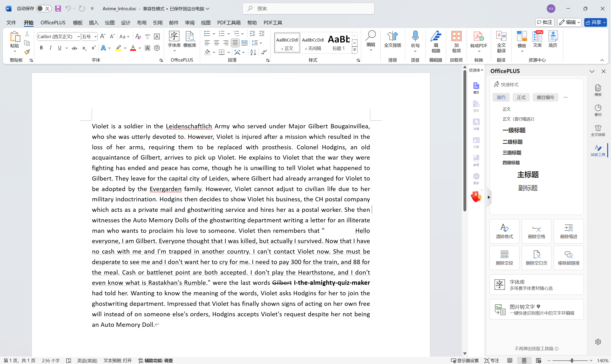This screenshot has height=364, width=611.
Task: Increase paragraph indent icon
Action: coord(262,33)
